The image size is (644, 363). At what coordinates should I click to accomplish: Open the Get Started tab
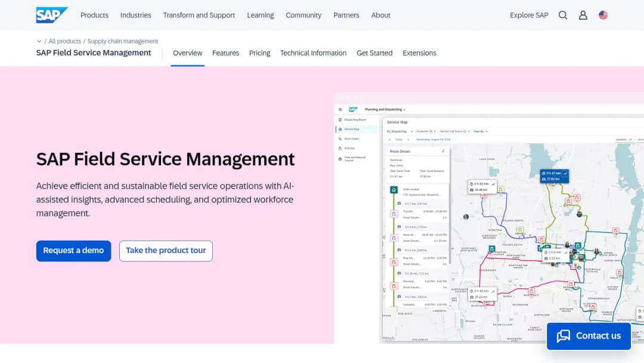click(374, 53)
